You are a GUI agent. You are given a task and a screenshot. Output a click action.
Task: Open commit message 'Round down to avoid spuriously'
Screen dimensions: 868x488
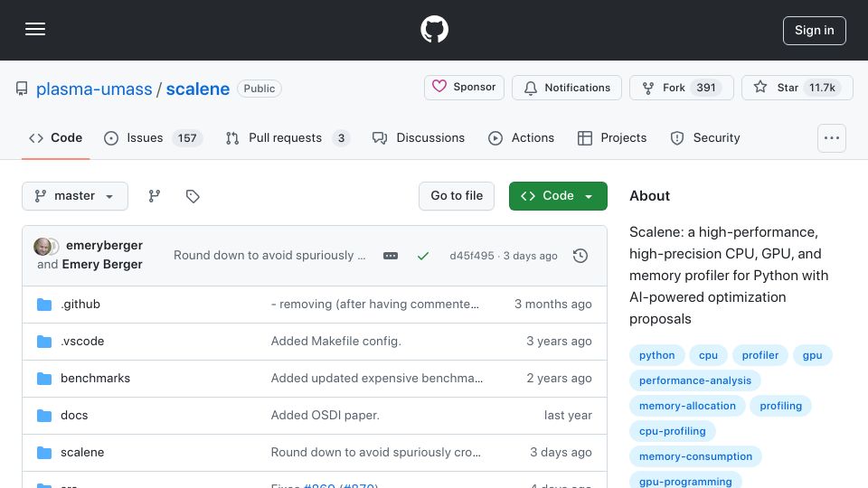pos(269,256)
